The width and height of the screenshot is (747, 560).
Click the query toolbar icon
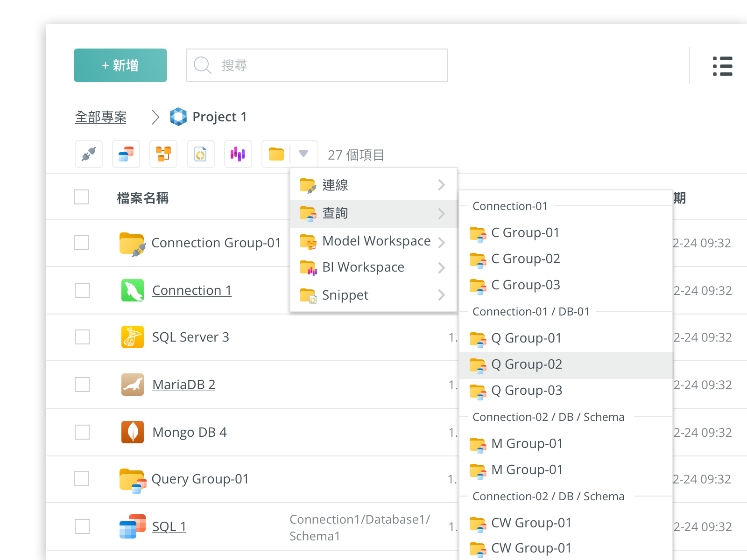coord(126,154)
